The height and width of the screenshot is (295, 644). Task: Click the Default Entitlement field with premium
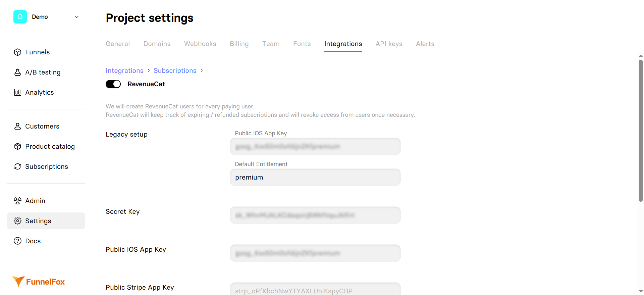coord(315,177)
